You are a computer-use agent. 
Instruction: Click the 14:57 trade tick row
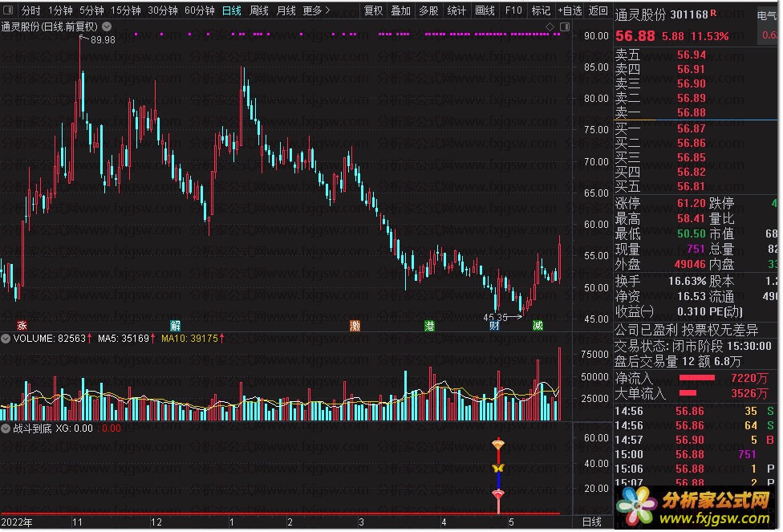(695, 440)
